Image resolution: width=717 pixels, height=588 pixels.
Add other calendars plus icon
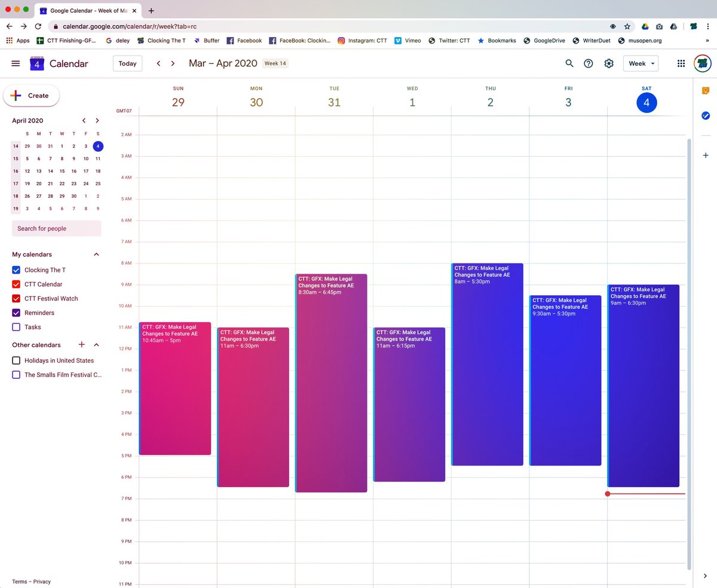[82, 345]
